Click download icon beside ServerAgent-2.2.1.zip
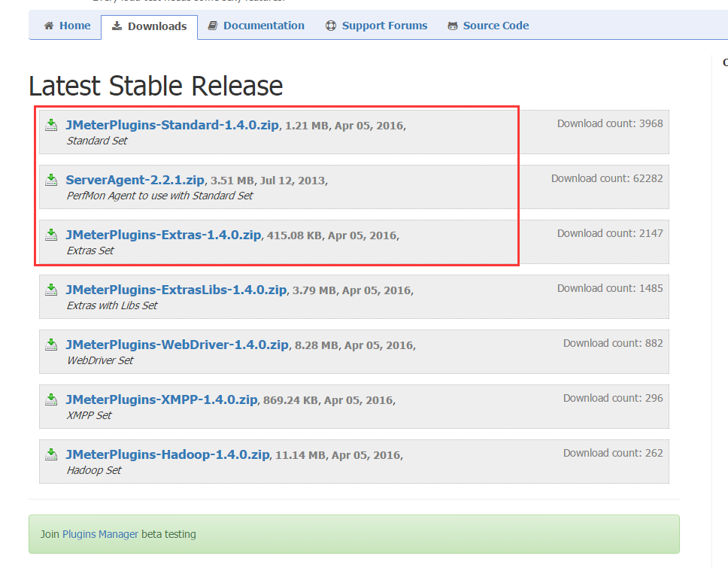Image resolution: width=728 pixels, height=568 pixels. tap(51, 180)
